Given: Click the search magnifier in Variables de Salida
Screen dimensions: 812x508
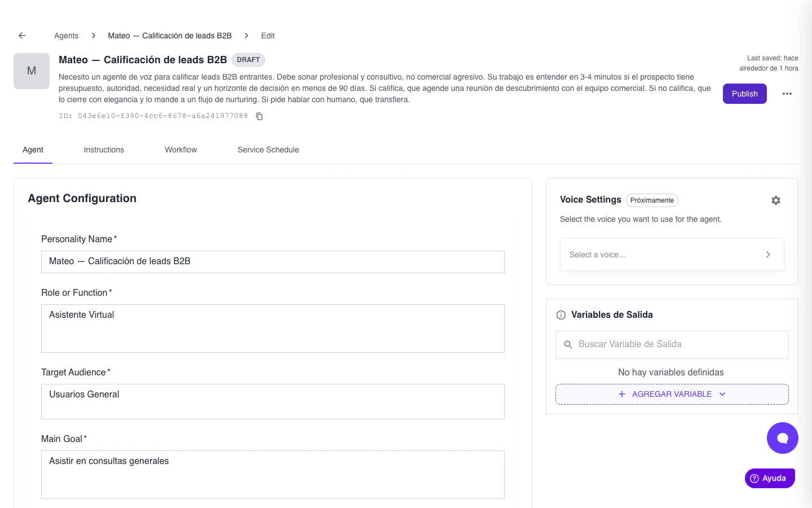Looking at the screenshot, I should (x=568, y=344).
